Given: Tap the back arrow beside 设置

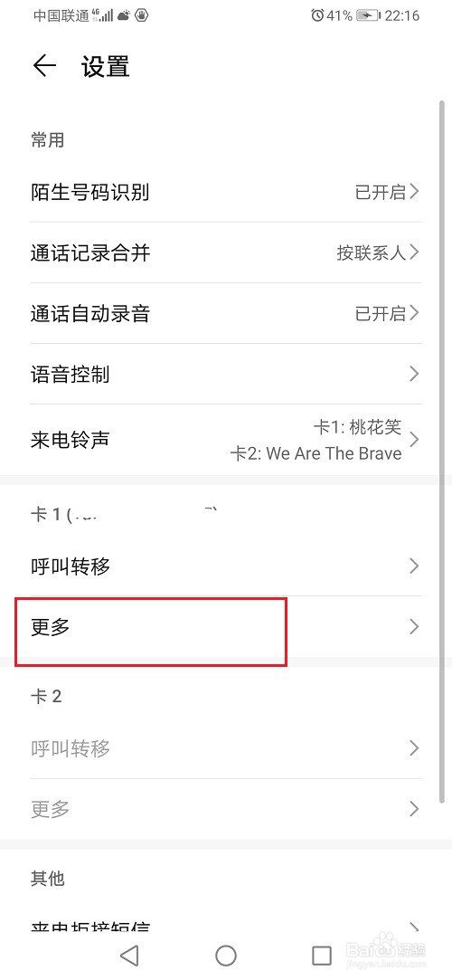Looking at the screenshot, I should tap(45, 66).
